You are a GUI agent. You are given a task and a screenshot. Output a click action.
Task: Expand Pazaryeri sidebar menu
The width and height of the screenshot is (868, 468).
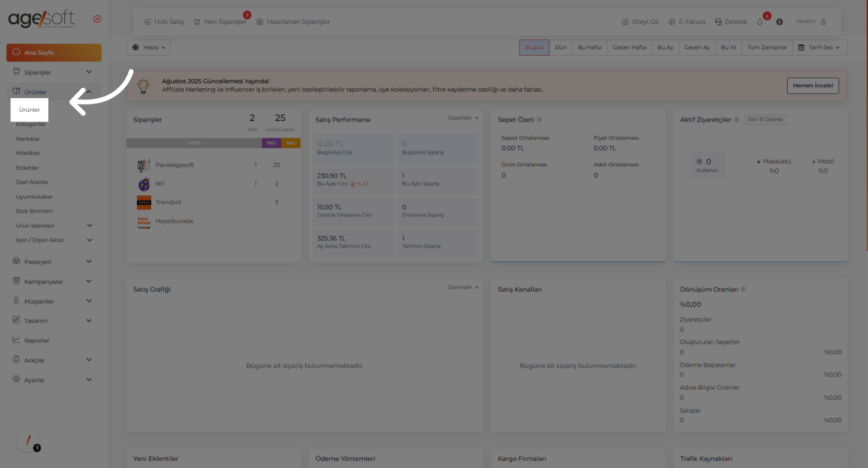pyautogui.click(x=54, y=262)
